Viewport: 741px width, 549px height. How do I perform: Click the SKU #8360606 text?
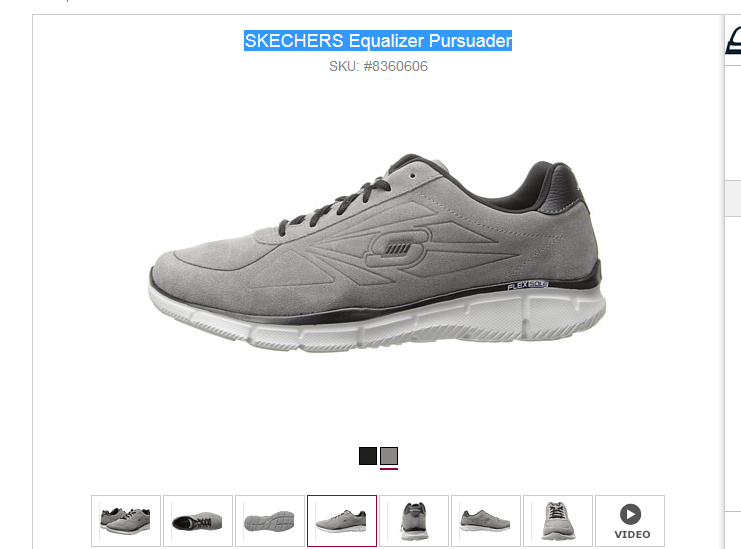click(x=378, y=66)
